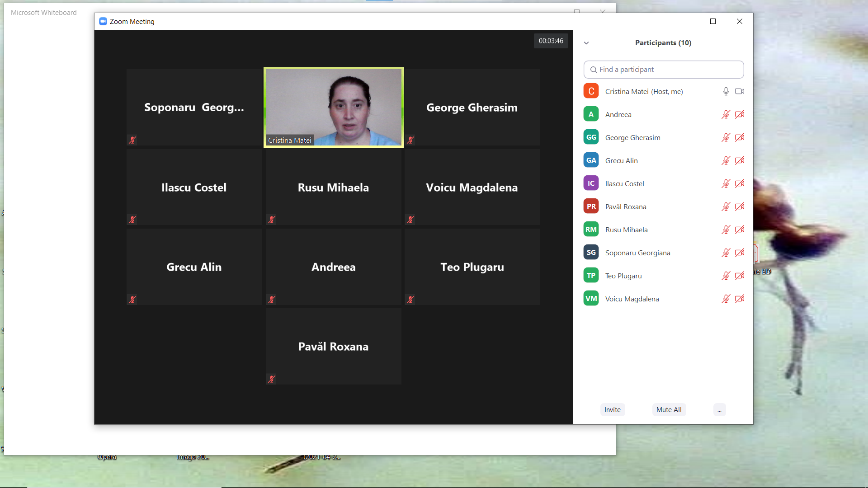Click mute indicator on Rusu Mihaela video tile

(x=272, y=220)
